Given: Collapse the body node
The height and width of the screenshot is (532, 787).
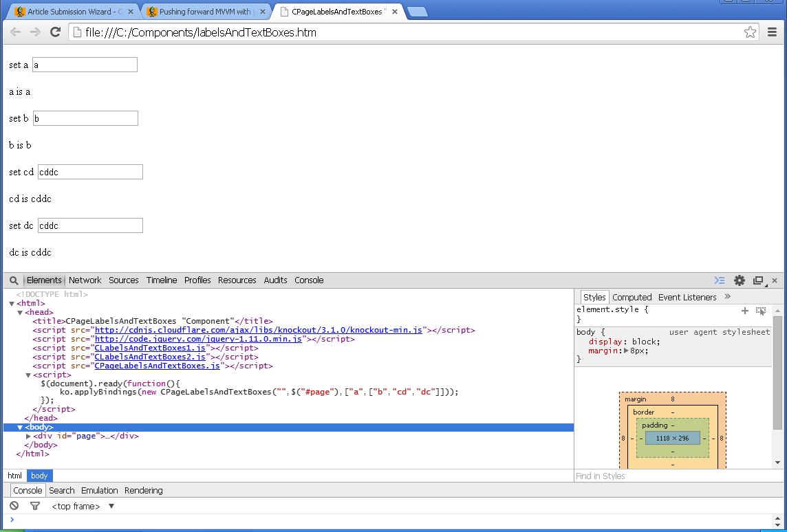Looking at the screenshot, I should coord(20,428).
